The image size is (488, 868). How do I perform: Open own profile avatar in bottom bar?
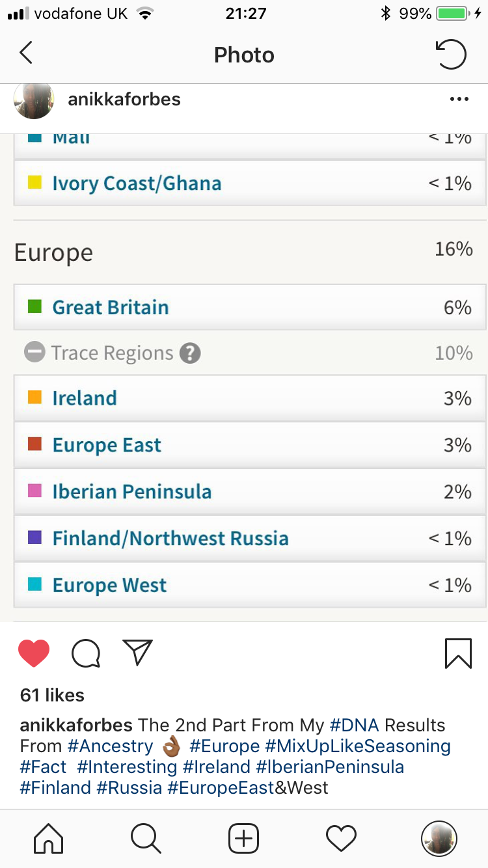click(x=439, y=838)
